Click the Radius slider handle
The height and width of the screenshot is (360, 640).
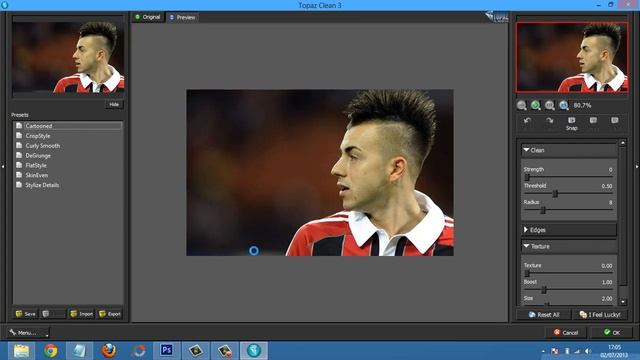543,210
